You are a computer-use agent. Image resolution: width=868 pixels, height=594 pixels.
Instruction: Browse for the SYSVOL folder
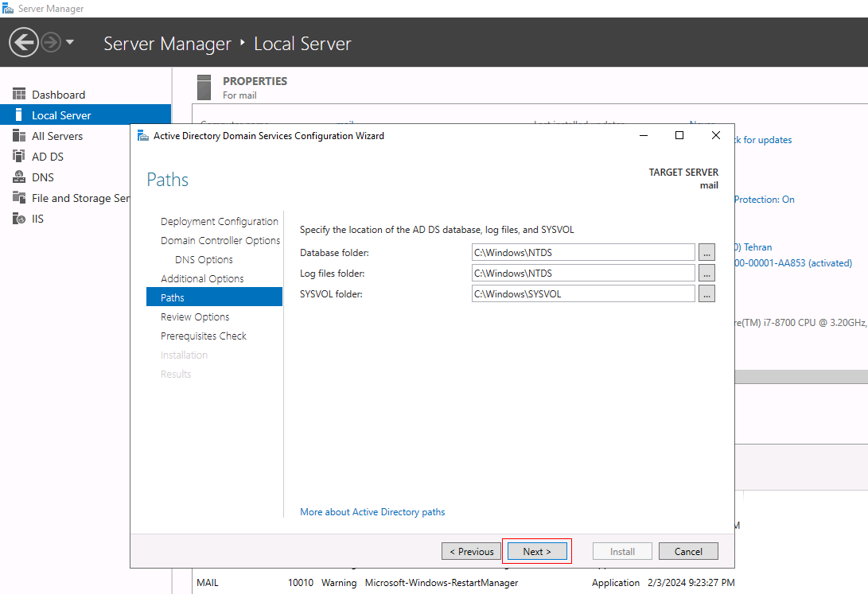tap(707, 293)
